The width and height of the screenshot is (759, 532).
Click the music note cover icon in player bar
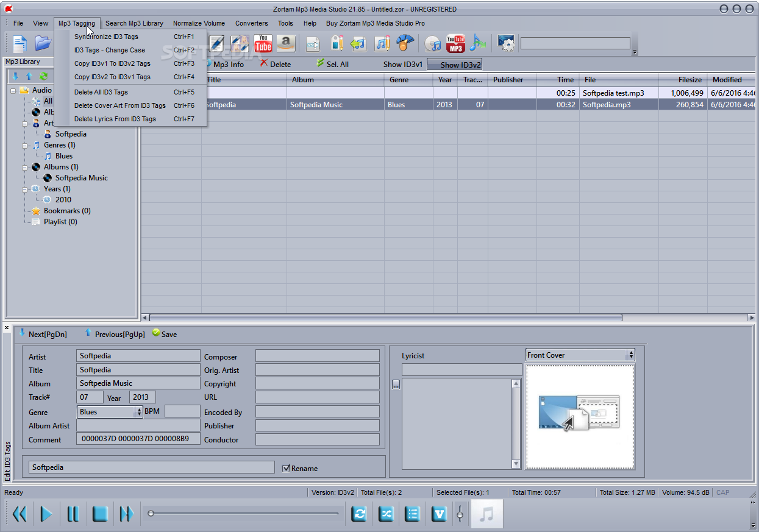pos(486,514)
